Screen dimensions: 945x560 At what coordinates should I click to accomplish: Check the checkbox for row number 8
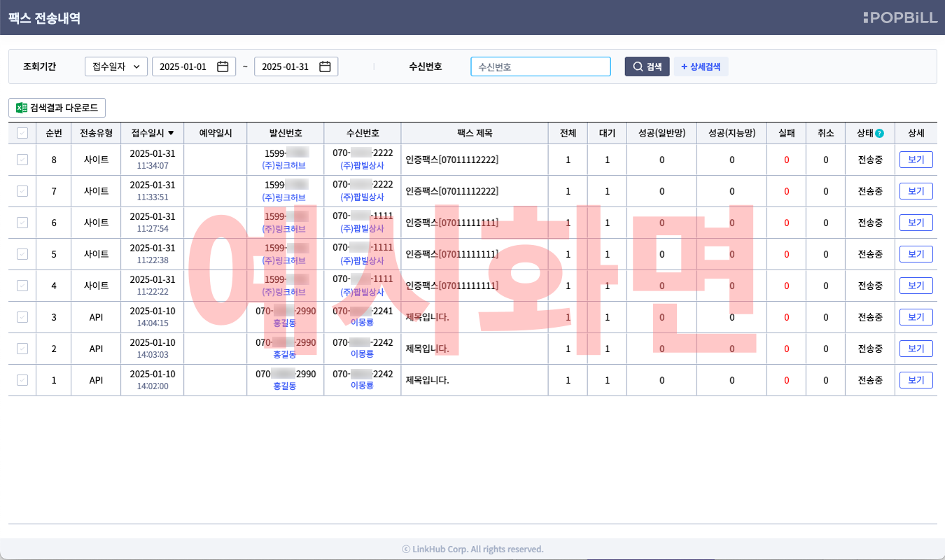(x=22, y=160)
